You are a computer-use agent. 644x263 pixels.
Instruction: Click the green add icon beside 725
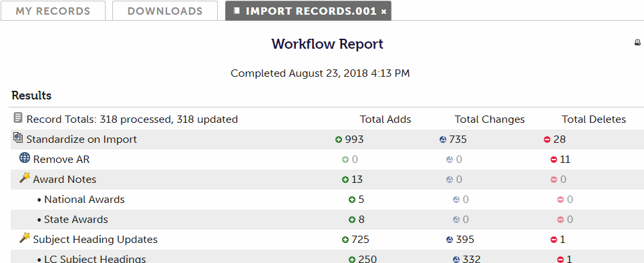click(345, 240)
